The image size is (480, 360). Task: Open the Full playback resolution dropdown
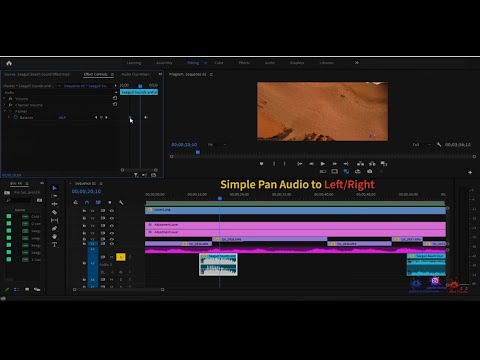(x=421, y=145)
